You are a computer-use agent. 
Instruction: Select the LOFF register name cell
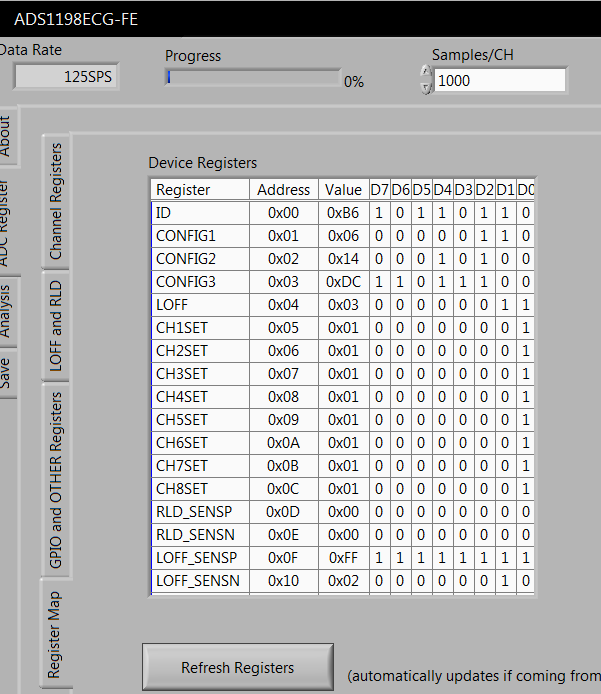[x=200, y=305]
